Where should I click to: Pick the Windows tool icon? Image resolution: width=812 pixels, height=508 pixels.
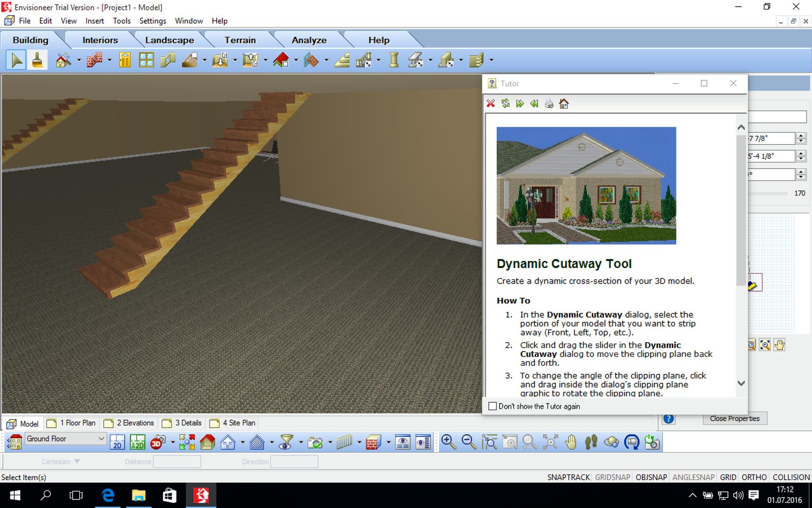pyautogui.click(x=146, y=60)
